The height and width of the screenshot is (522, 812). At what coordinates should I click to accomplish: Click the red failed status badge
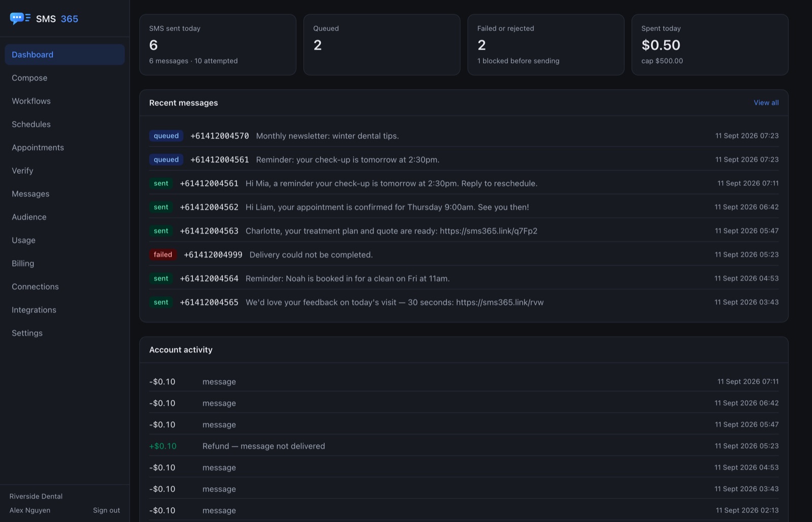(163, 254)
